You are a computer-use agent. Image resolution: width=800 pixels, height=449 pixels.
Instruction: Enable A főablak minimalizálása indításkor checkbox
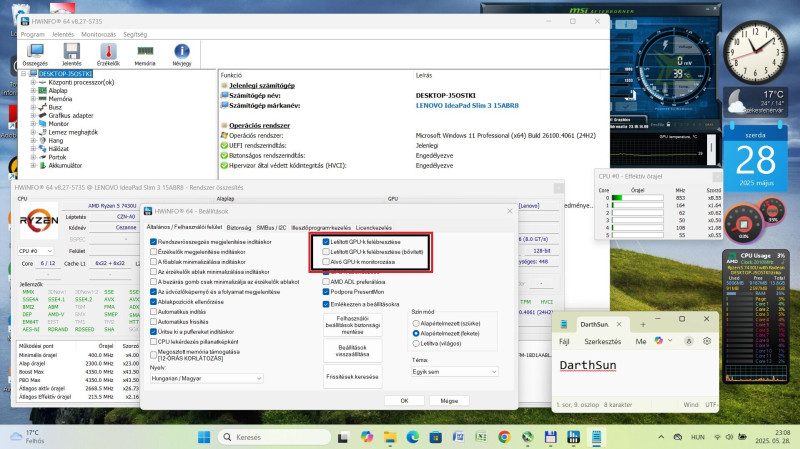[153, 262]
